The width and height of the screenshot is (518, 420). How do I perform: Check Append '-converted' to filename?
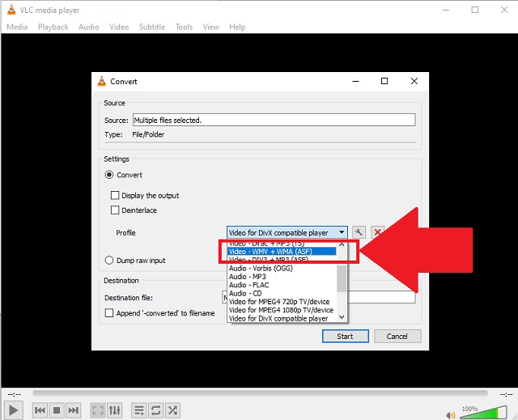pos(109,312)
